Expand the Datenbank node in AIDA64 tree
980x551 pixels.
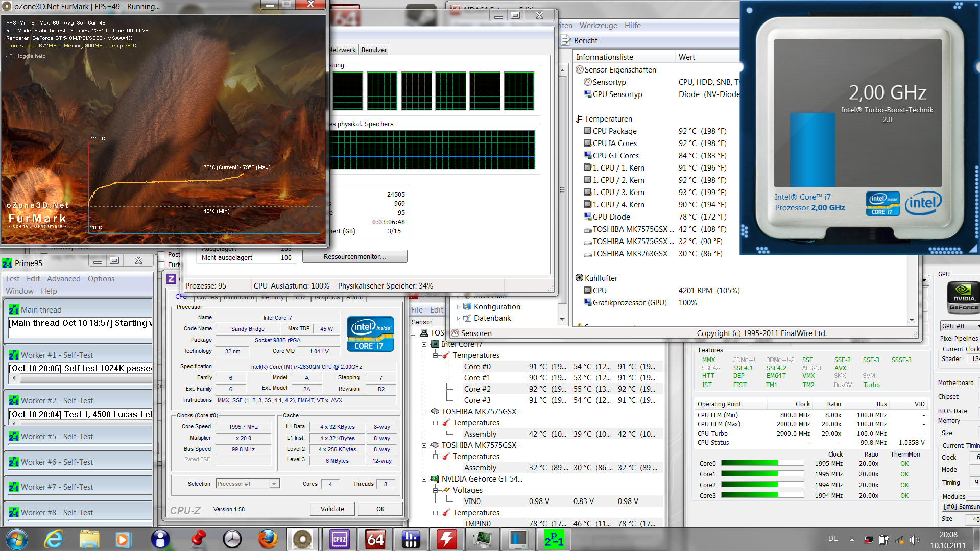(x=458, y=318)
